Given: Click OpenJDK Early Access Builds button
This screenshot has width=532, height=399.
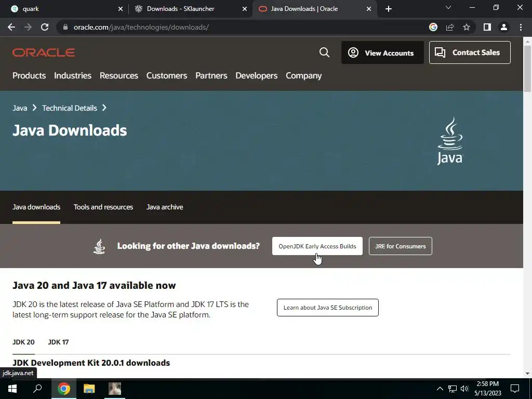Looking at the screenshot, I should [317, 246].
